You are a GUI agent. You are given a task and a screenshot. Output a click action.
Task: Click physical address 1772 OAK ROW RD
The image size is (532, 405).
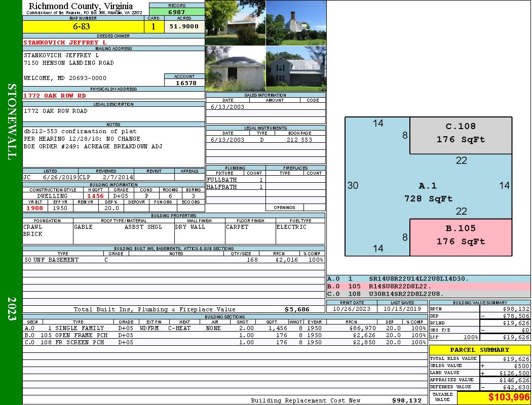click(x=55, y=95)
